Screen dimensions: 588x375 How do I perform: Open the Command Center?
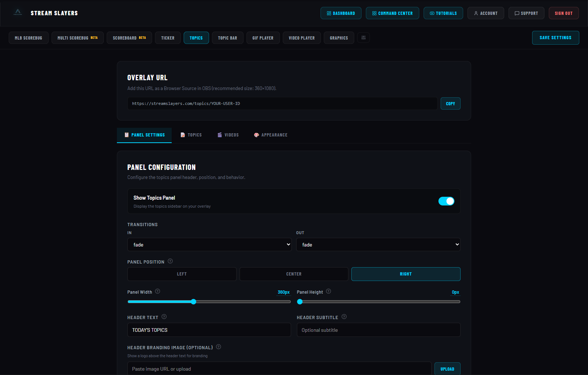point(392,13)
